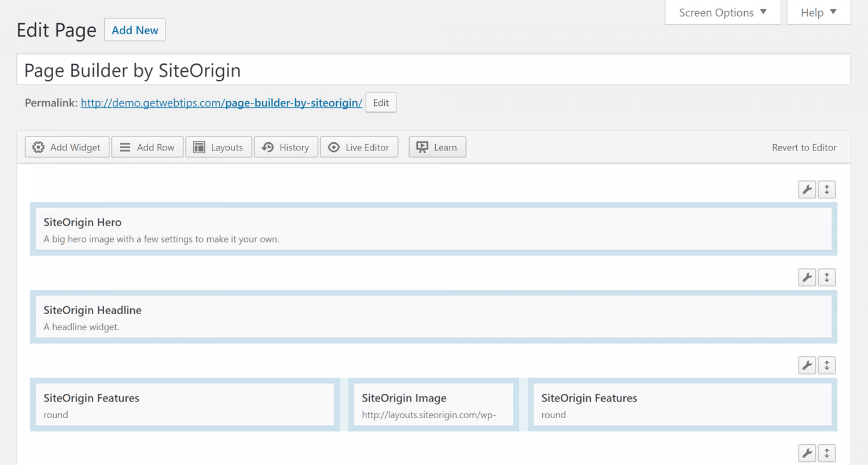Screen dimensions: 868x465
Task: Click Edit button next to permalink
Action: click(381, 103)
